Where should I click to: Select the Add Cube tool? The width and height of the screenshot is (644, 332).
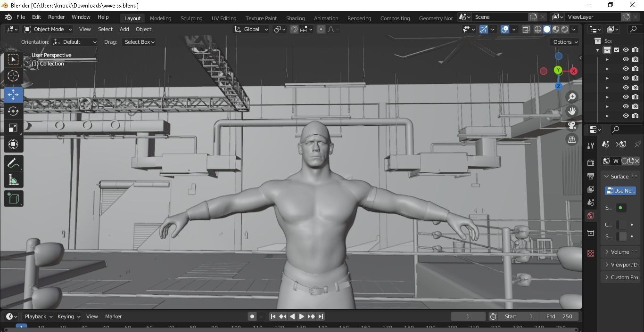[x=13, y=198]
